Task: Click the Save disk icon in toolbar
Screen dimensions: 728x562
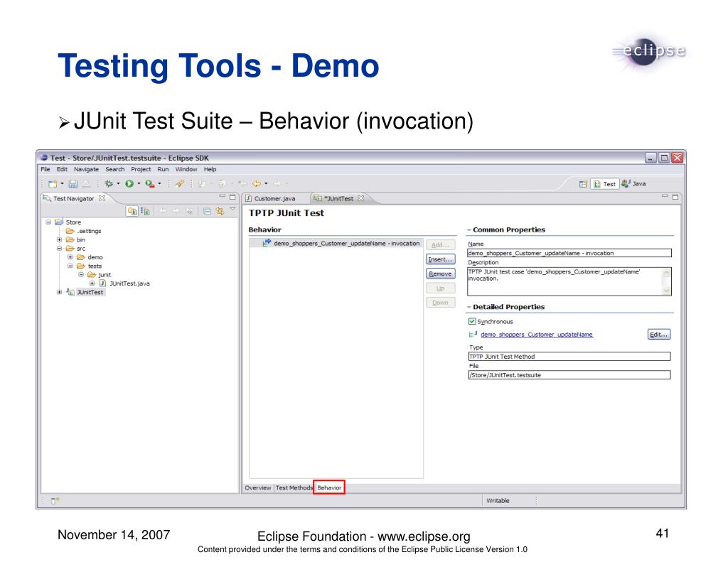Action: tap(73, 184)
